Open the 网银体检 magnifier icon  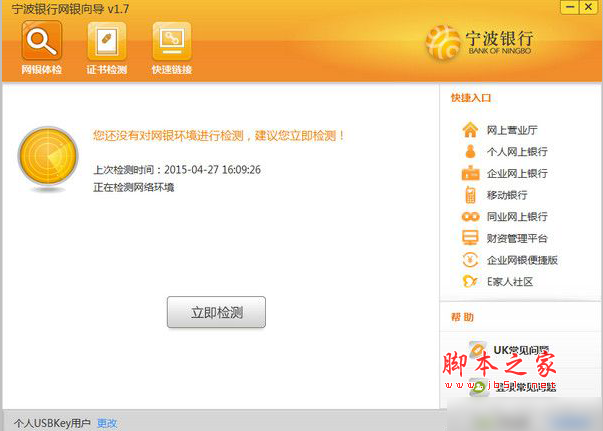coord(42,40)
